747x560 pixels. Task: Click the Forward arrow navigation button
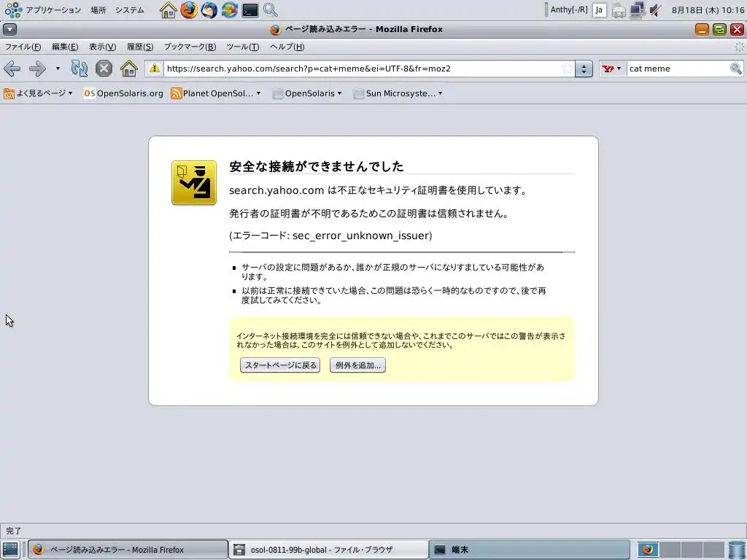[x=37, y=69]
